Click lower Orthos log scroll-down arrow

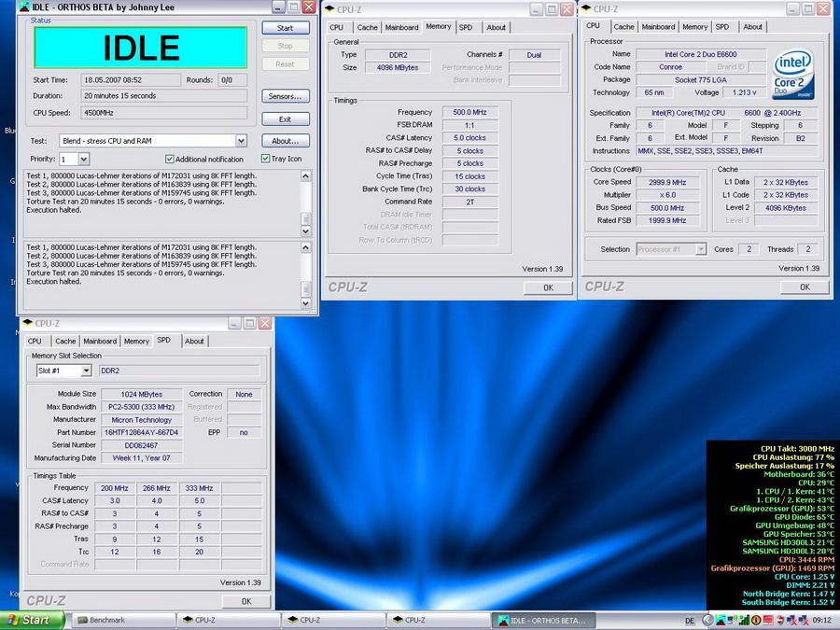[305, 302]
